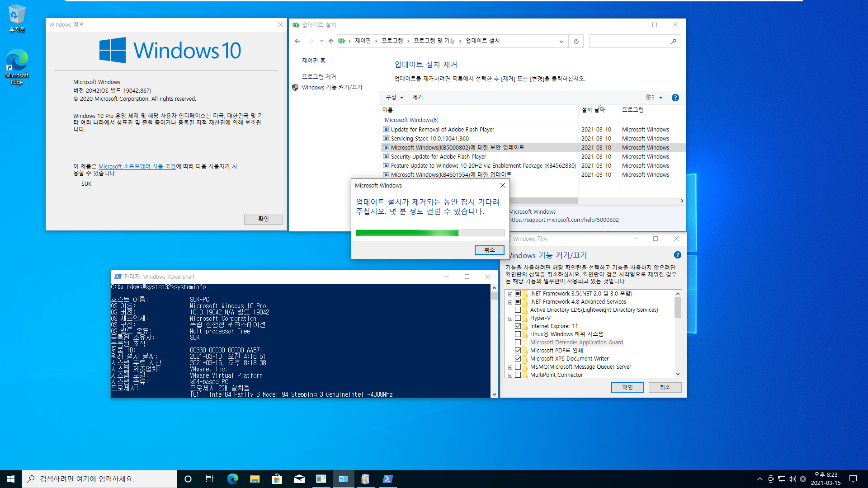Launch Edge from the taskbar
868x488 pixels.
[x=232, y=479]
